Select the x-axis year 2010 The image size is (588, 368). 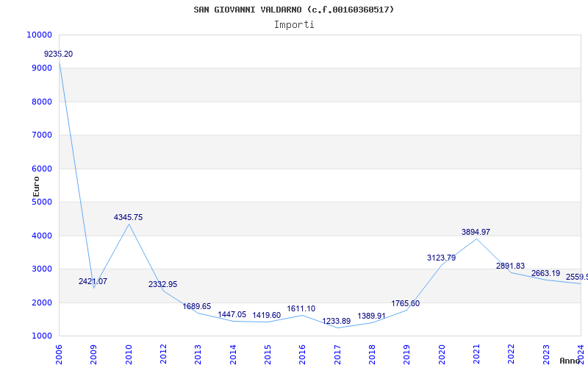(129, 355)
